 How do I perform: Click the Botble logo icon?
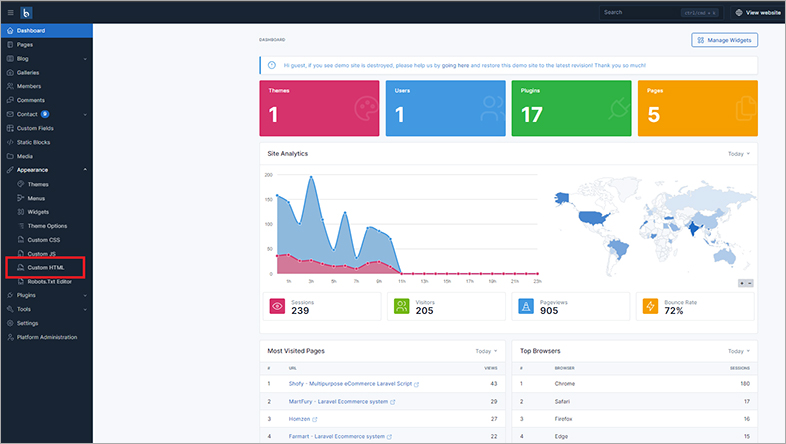27,13
